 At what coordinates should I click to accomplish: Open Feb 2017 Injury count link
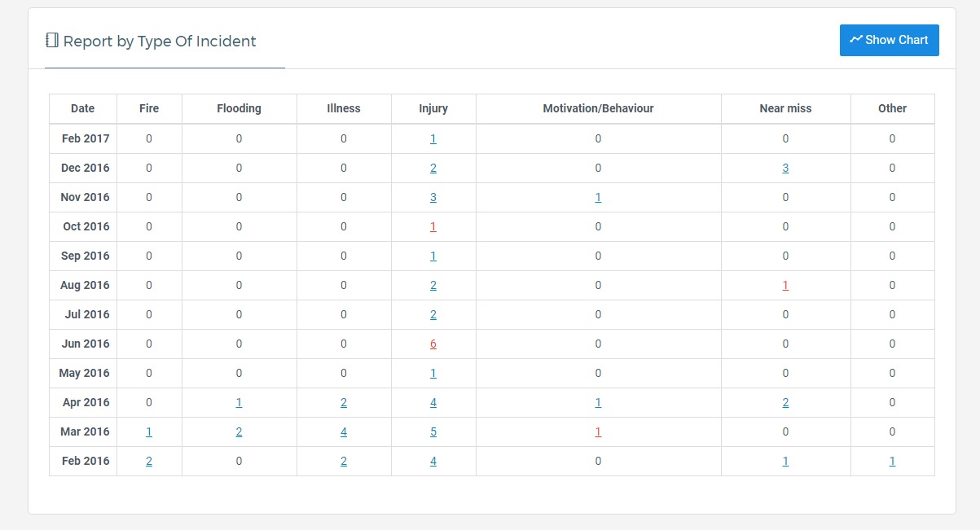point(433,138)
